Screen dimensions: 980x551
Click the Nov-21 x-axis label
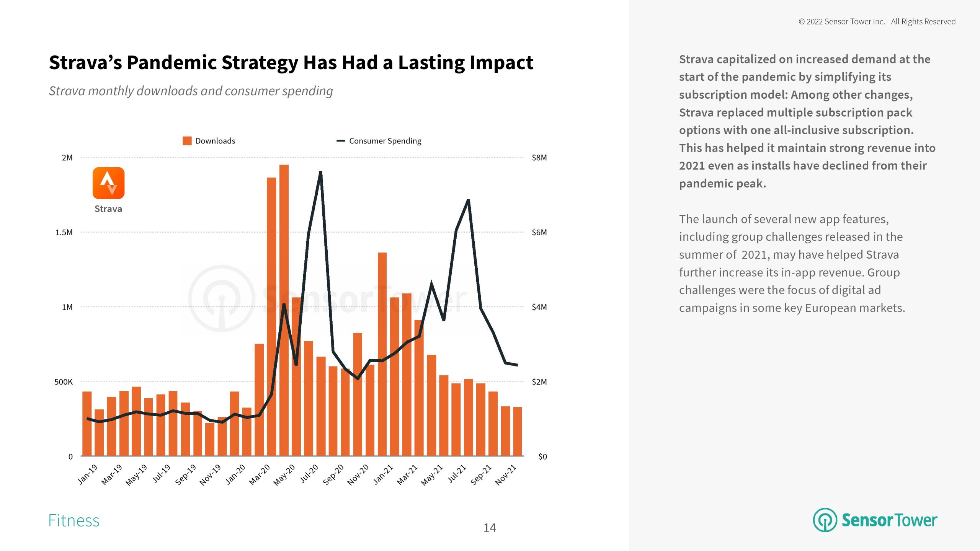(506, 475)
